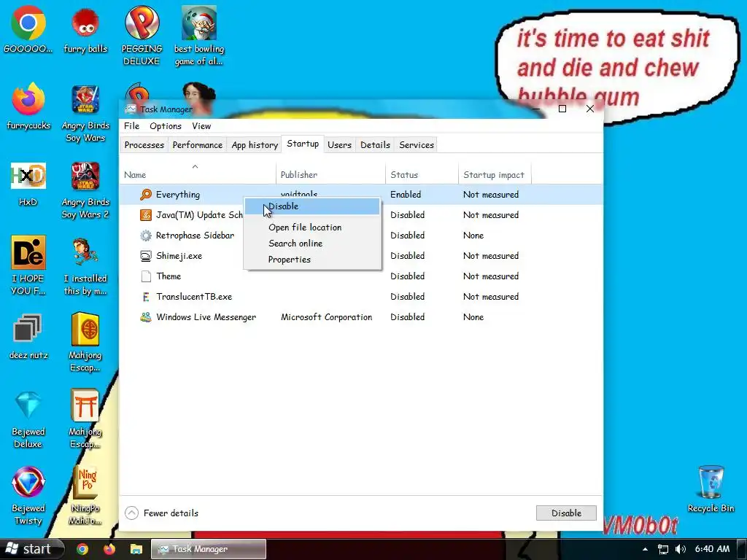
Task: Click the Microsoft Corporation publisher cell
Action: (326, 317)
